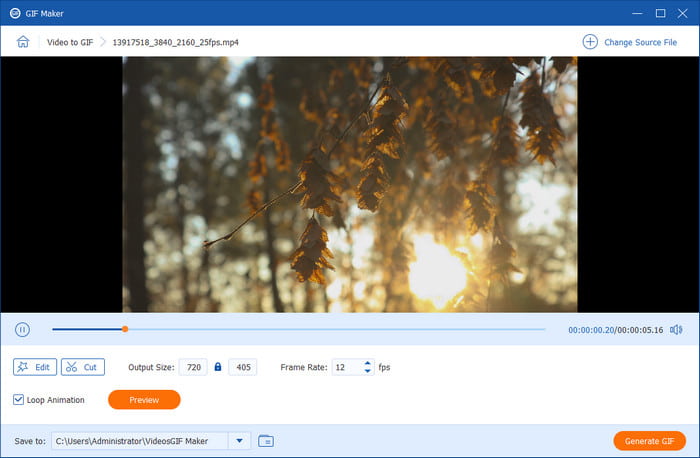The image size is (700, 458).
Task: Pause the video playback
Action: [22, 329]
